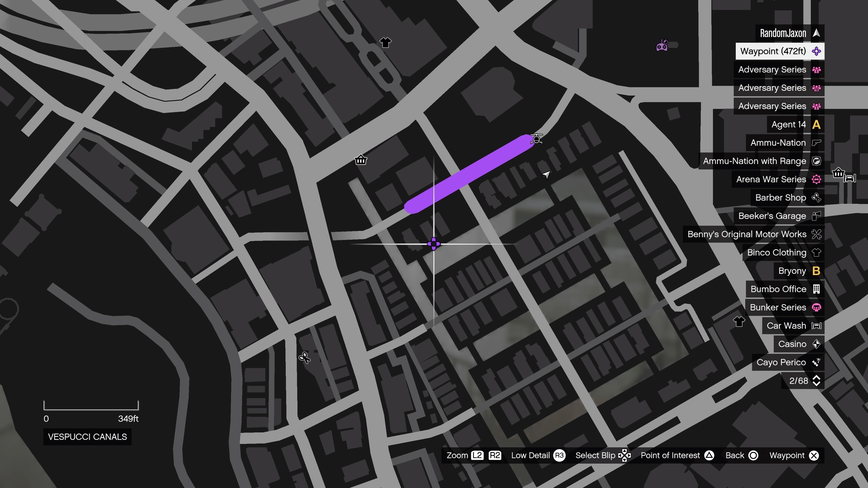Viewport: 868px width, 488px height.
Task: Click the Point of Interest triangle prompt
Action: (709, 455)
